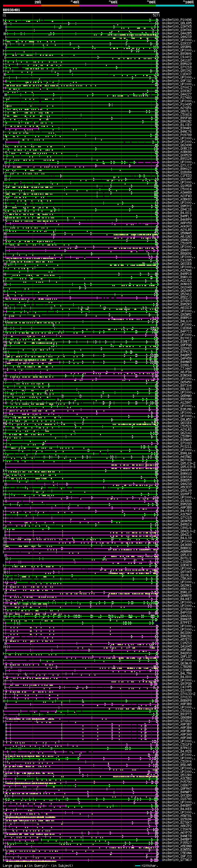Image resolution: width=197 pixels, height=868 pixels.
Task: Select hit UniRef100_Q39337
Action: [177, 43]
